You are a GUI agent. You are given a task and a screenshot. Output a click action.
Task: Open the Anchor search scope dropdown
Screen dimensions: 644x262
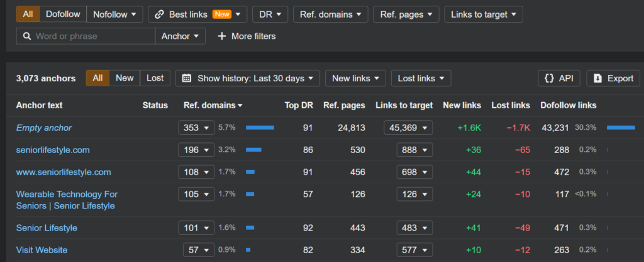click(180, 37)
